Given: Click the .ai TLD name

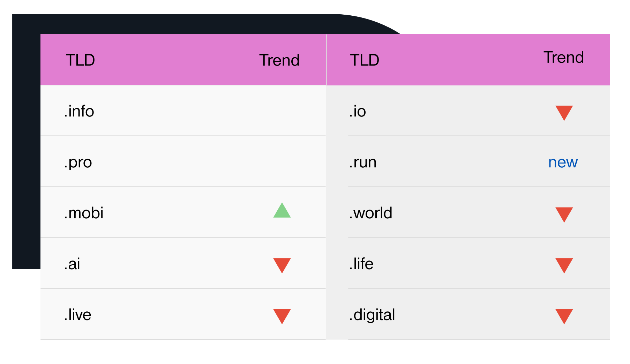Looking at the screenshot, I should (72, 264).
